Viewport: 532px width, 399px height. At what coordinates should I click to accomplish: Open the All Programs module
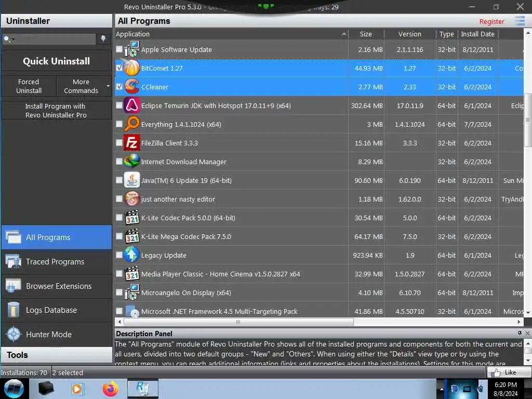pos(57,237)
